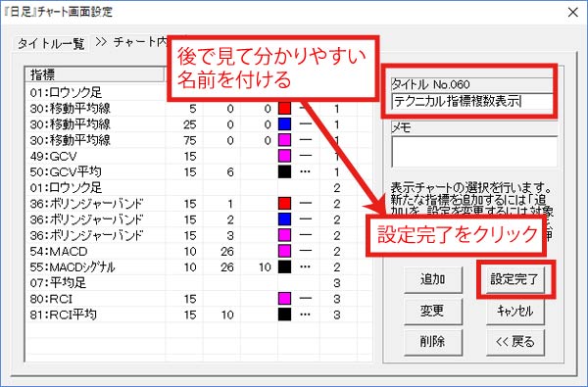Focus the タイトル No.060 name field
The image size is (588, 387).
click(x=472, y=102)
